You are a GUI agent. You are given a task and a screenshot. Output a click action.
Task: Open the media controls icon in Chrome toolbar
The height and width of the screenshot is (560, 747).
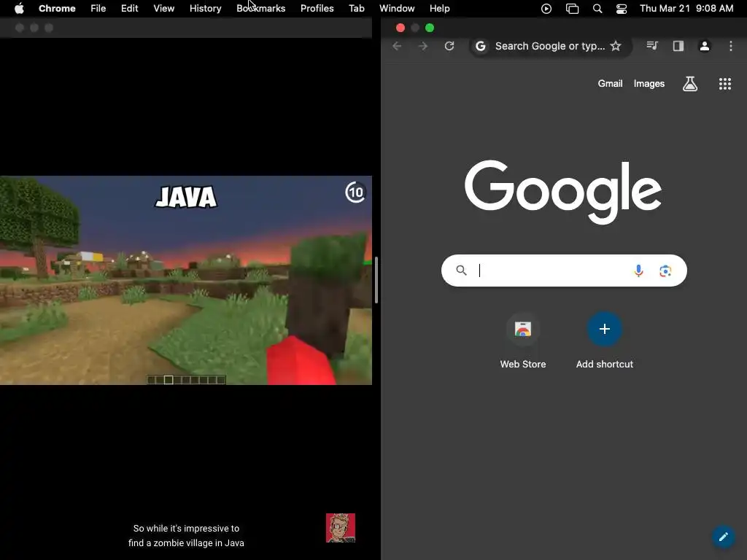click(x=652, y=46)
